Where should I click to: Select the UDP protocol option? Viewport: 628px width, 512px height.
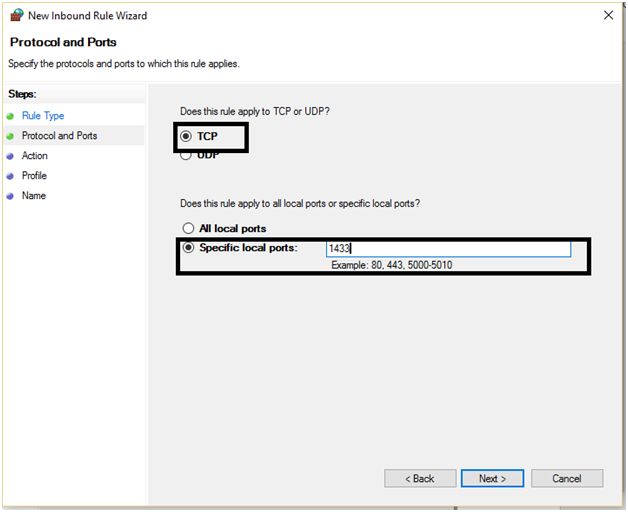[186, 155]
